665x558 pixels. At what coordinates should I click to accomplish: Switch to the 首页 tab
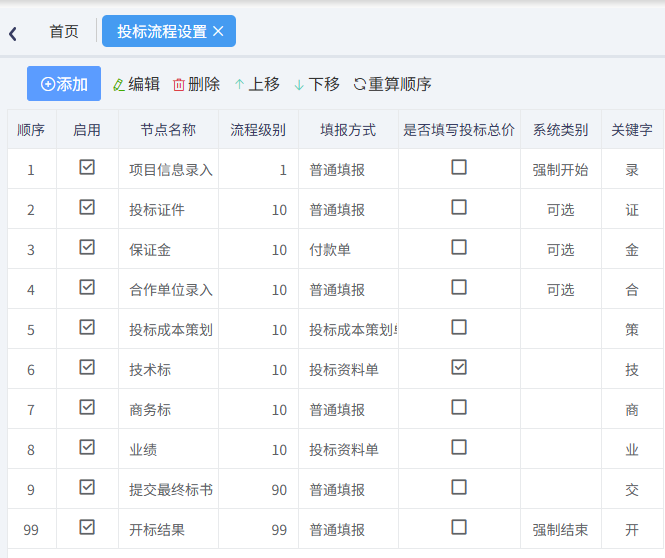pyautogui.click(x=64, y=31)
